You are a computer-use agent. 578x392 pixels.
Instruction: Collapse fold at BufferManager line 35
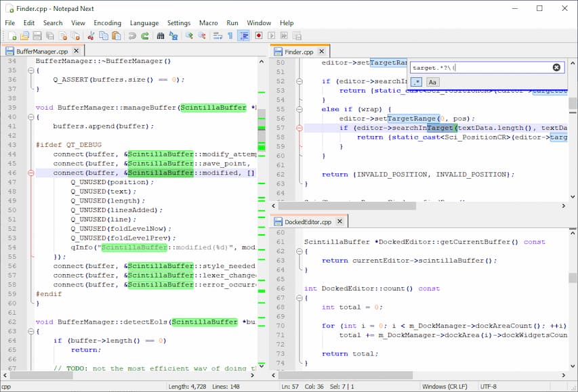31,70
